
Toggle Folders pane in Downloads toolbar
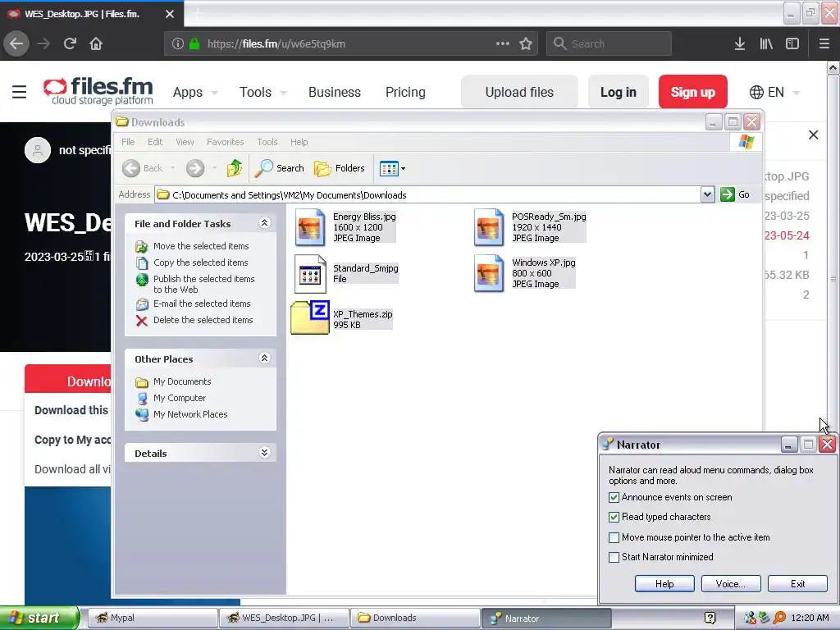(x=339, y=168)
